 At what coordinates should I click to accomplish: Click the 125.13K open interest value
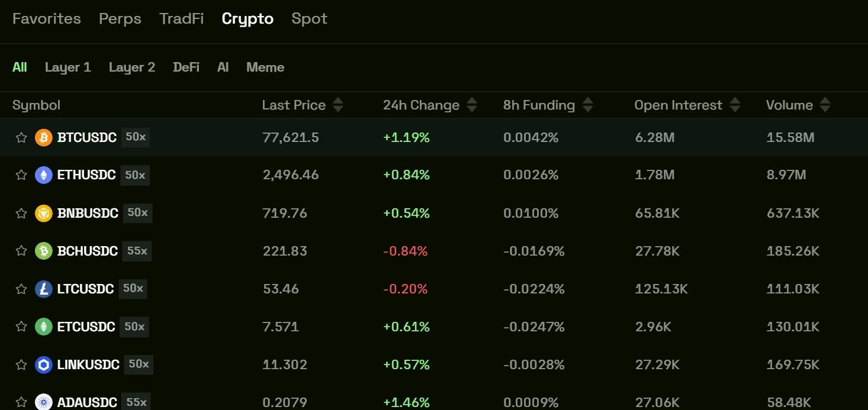click(x=661, y=289)
